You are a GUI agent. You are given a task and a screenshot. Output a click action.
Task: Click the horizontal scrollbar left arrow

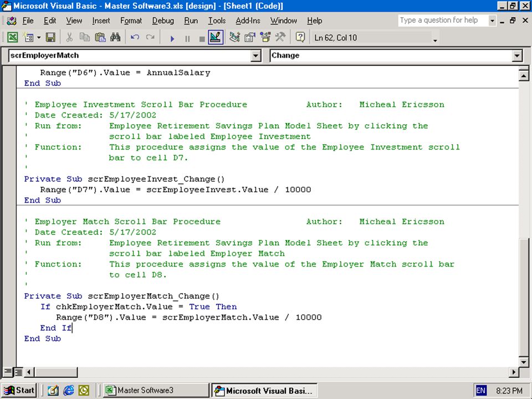(28, 372)
